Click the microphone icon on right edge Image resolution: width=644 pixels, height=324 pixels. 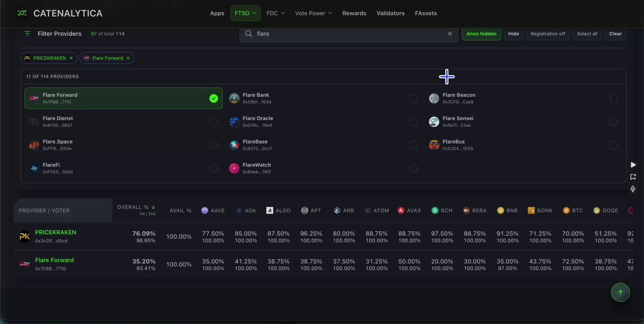[633, 189]
